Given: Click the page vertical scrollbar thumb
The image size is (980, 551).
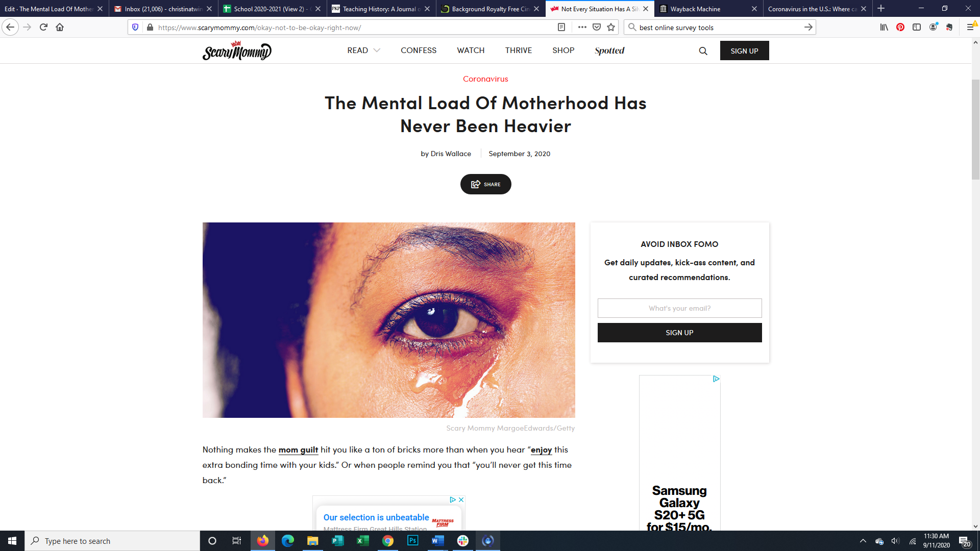Looking at the screenshot, I should (x=975, y=130).
